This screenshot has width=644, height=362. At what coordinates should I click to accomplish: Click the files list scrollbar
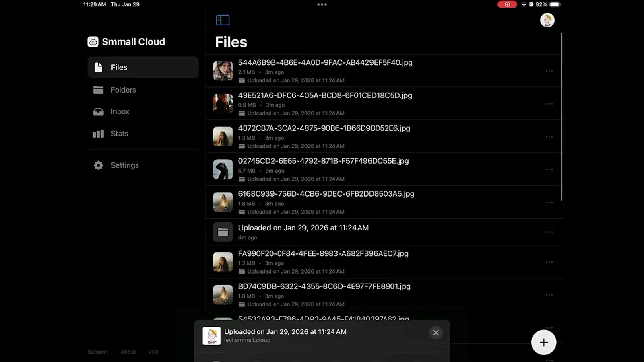pos(561,117)
